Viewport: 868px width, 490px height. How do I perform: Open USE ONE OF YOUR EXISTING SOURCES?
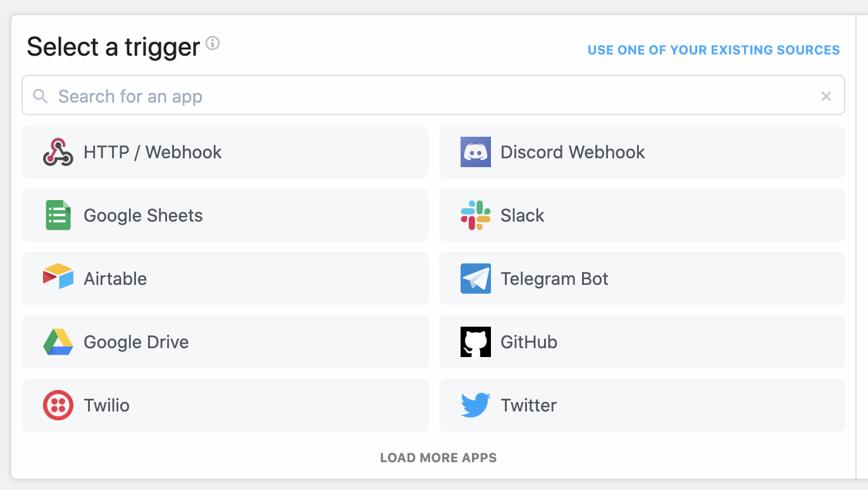coord(714,49)
